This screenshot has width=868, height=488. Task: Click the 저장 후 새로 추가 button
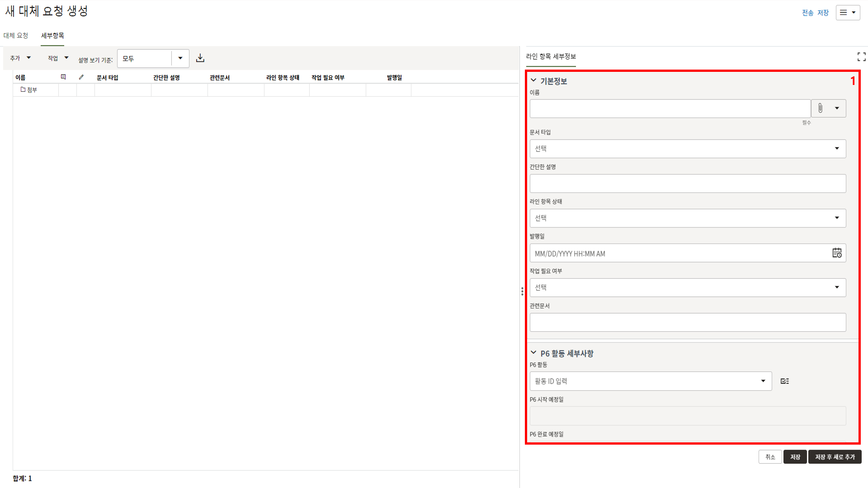[835, 457]
